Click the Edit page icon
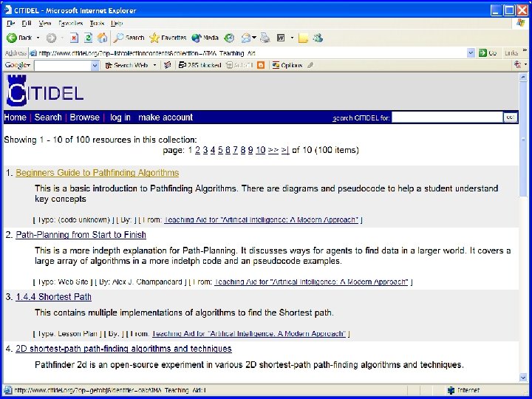Image resolution: width=532 pixels, height=399 pixels. tap(281, 38)
